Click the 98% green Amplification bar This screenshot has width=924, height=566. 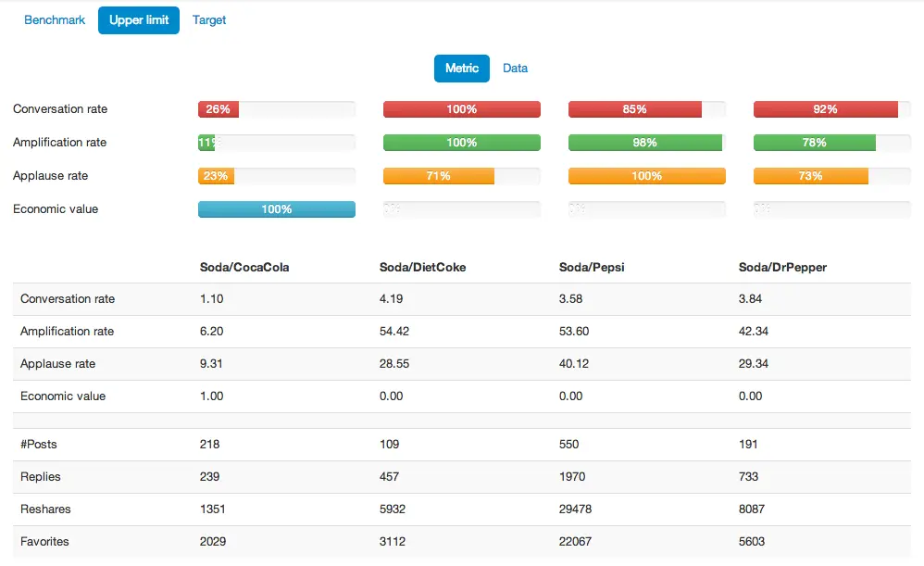pos(645,143)
